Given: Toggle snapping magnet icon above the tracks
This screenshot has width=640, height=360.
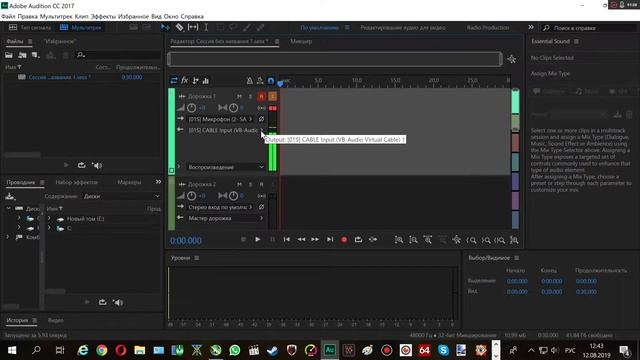Looking at the screenshot, I should coord(271,81).
